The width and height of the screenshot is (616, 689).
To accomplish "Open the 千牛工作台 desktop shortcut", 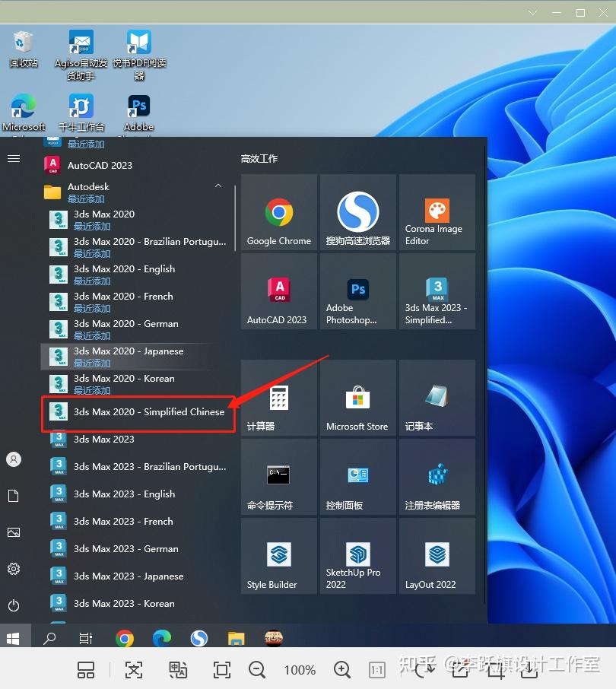I will tap(81, 113).
